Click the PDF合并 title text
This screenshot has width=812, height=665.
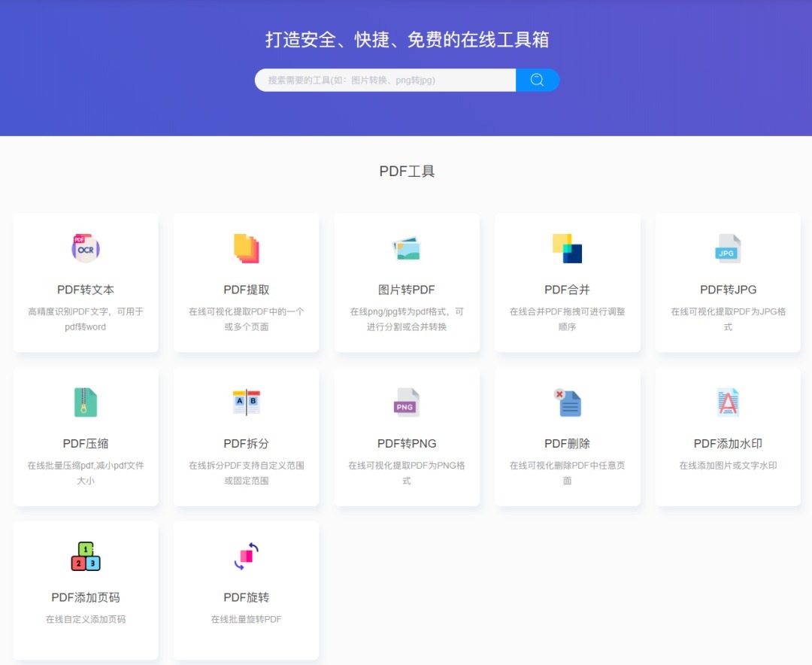(567, 290)
